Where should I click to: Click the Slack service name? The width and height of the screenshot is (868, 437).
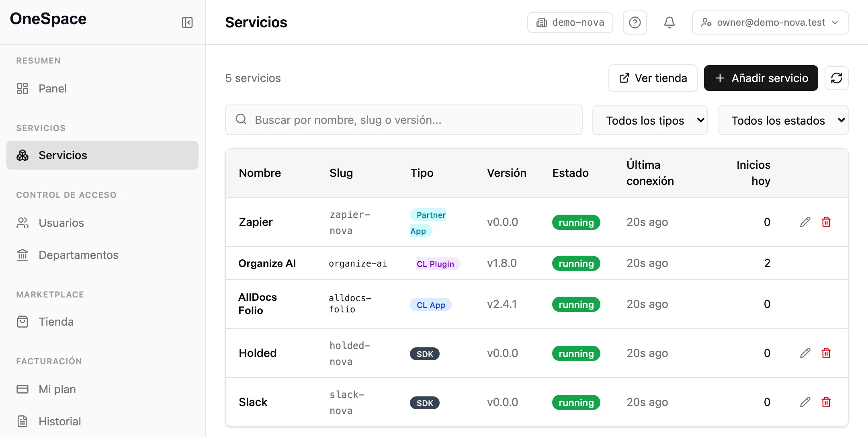(253, 402)
